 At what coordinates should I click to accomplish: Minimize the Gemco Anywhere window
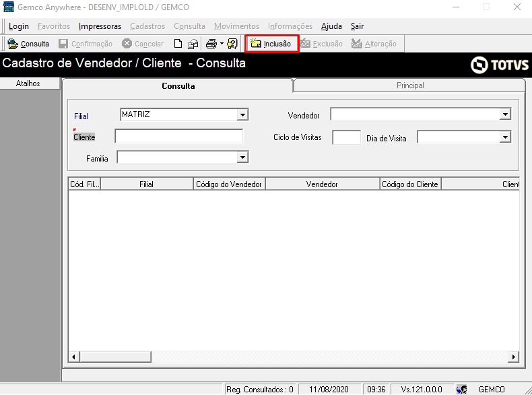[456, 7]
